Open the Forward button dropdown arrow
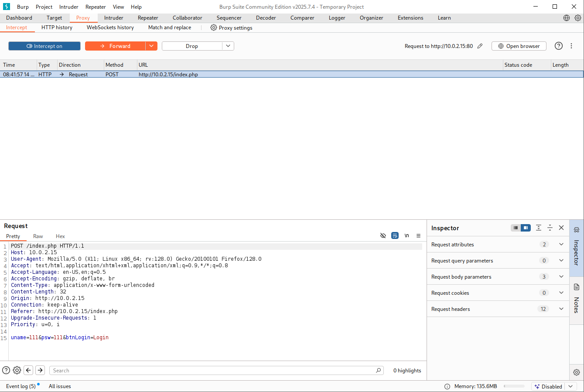 [151, 46]
